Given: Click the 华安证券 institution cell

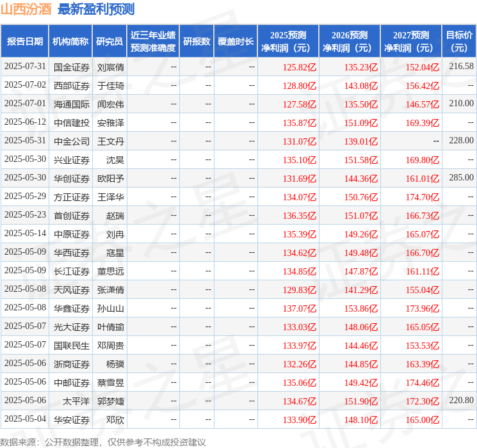Looking at the screenshot, I should (x=72, y=420).
